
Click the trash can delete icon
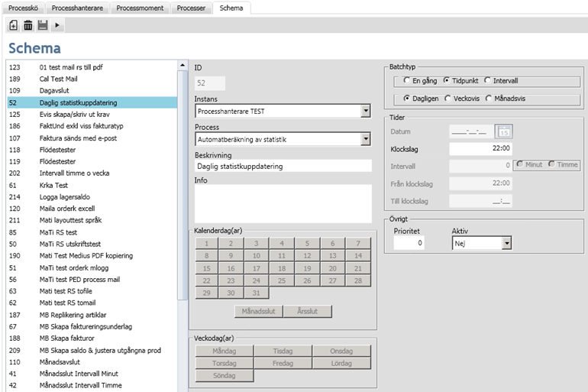pos(28,25)
